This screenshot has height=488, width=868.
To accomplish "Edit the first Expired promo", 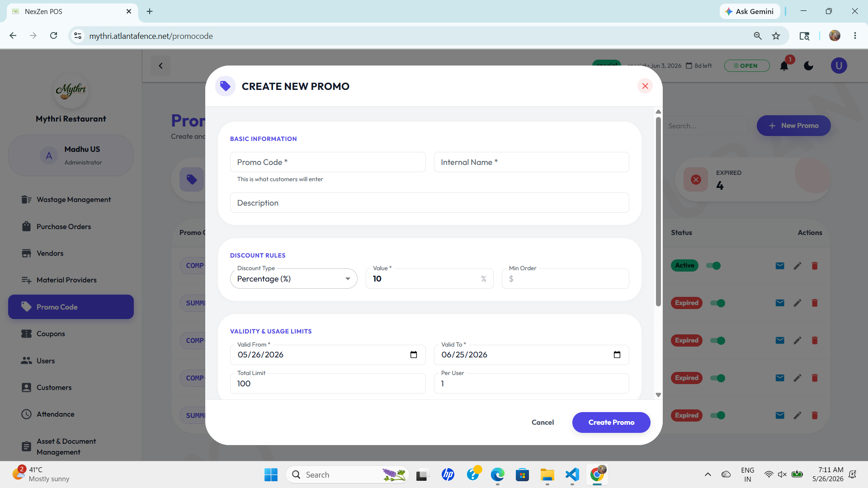I will pyautogui.click(x=797, y=303).
